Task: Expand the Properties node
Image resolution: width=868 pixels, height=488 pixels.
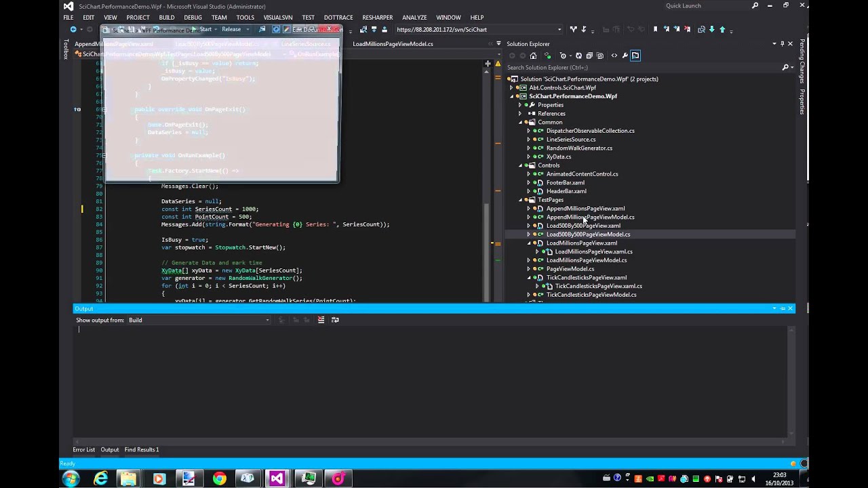Action: (x=520, y=105)
